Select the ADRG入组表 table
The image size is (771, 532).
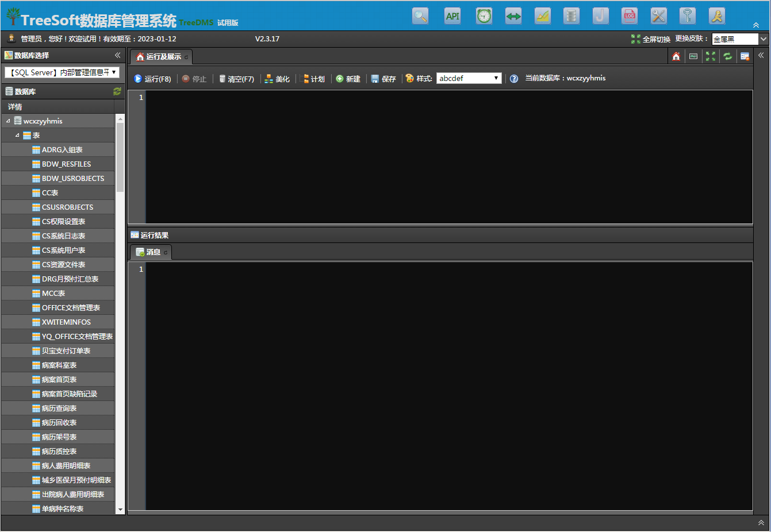62,150
